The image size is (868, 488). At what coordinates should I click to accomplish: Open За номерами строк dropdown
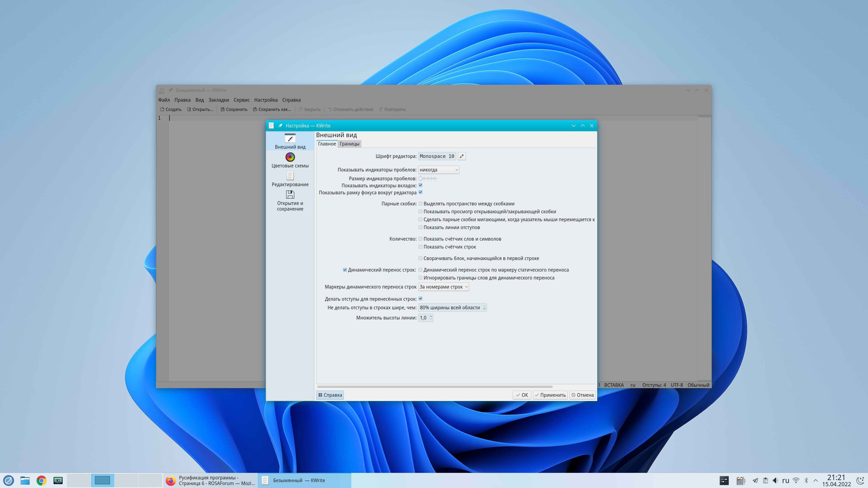pos(443,287)
